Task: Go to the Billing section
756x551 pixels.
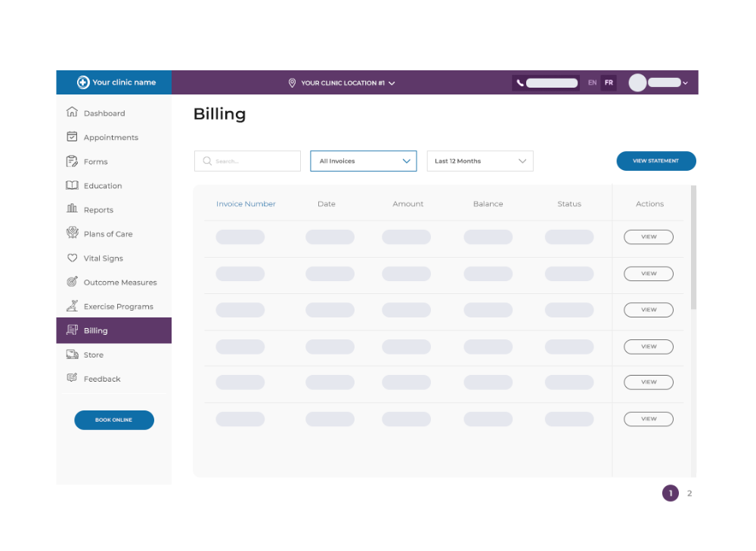Action: (x=94, y=330)
